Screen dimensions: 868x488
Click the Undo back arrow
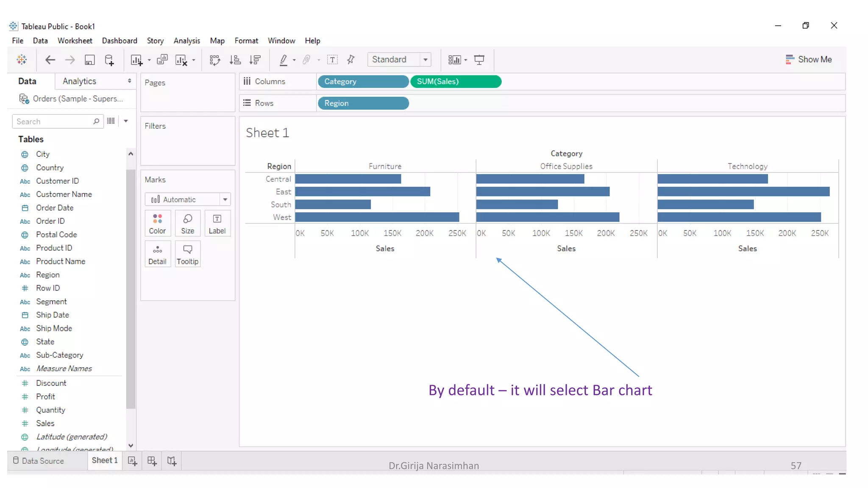point(50,60)
